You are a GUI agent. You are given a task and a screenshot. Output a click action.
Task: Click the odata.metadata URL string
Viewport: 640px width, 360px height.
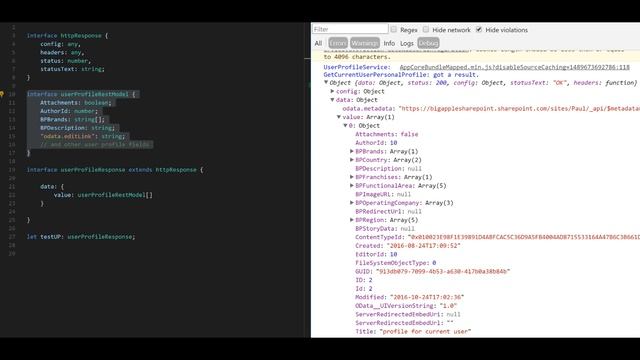[519, 109]
